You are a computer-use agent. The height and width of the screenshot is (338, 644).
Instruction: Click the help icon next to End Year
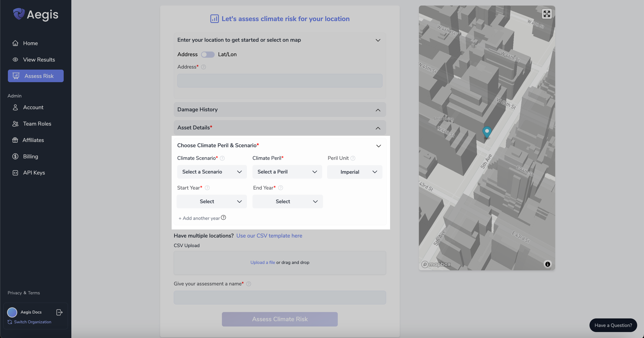tap(280, 188)
